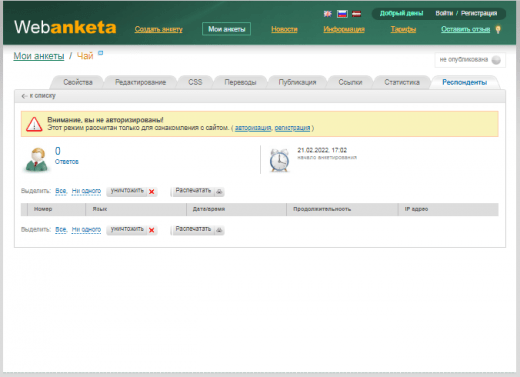The image size is (520, 377).
Task: Click the Чай breadcrumb title
Action: click(x=85, y=56)
